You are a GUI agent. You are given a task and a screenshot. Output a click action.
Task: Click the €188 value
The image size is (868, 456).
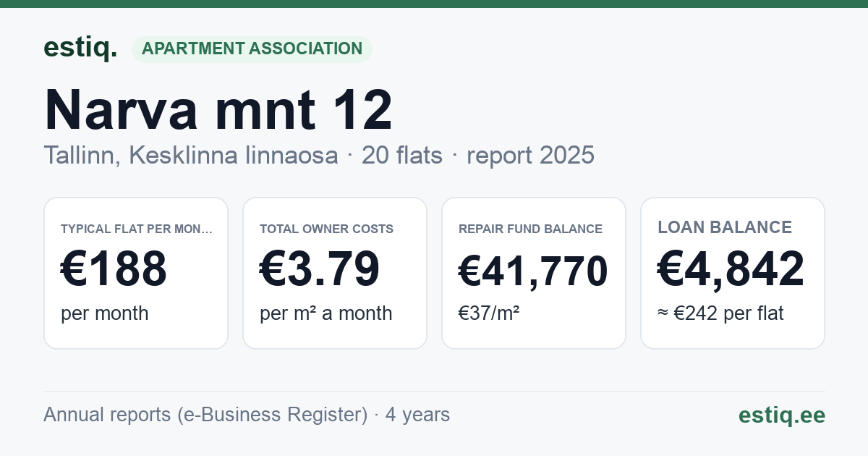[114, 269]
